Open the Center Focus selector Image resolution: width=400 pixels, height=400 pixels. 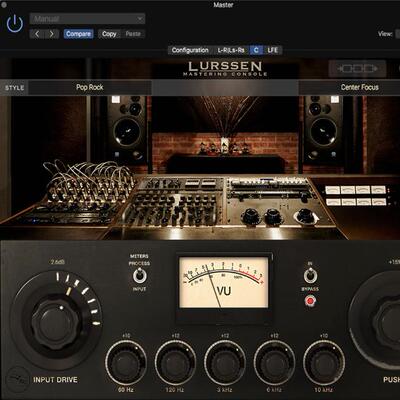(359, 87)
